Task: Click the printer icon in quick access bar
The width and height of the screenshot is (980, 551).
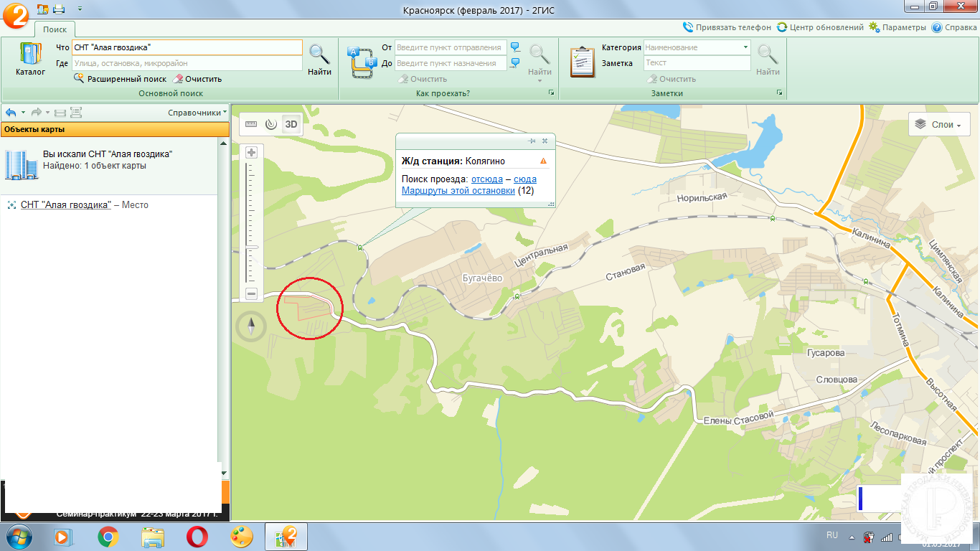Action: [59, 9]
